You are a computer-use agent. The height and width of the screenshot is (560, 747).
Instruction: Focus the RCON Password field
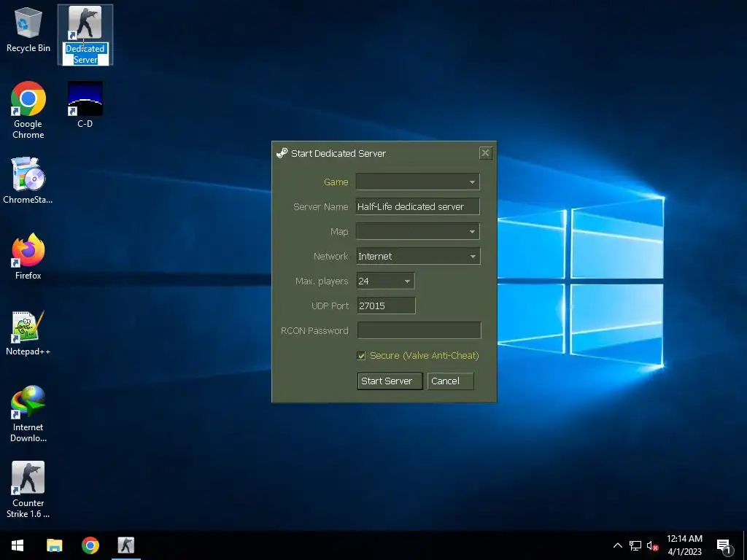pos(419,330)
